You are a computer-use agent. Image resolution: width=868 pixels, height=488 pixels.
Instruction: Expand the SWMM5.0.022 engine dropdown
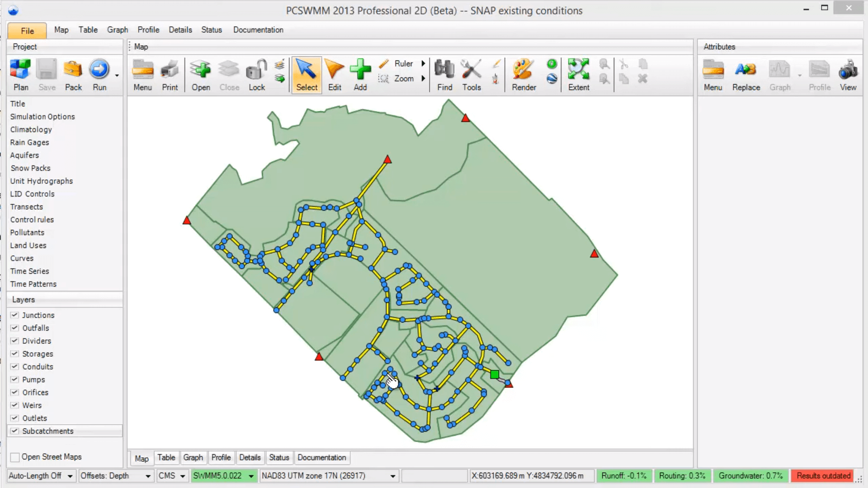[x=251, y=476]
